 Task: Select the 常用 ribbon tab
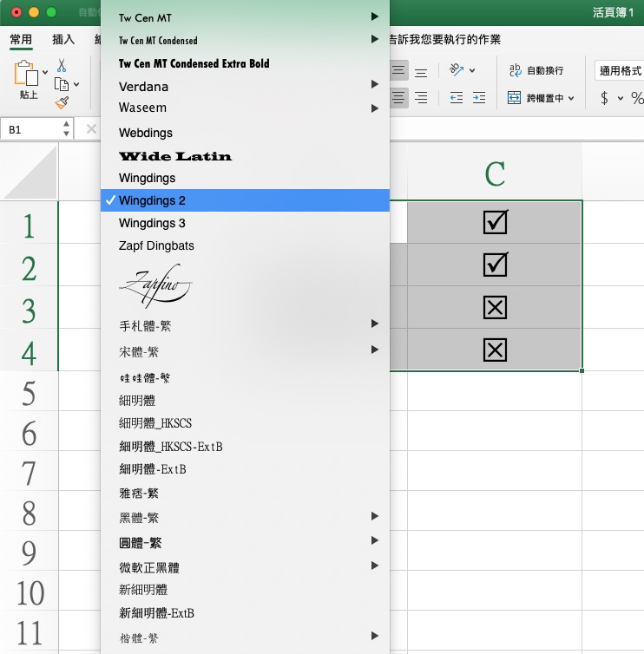click(x=21, y=40)
